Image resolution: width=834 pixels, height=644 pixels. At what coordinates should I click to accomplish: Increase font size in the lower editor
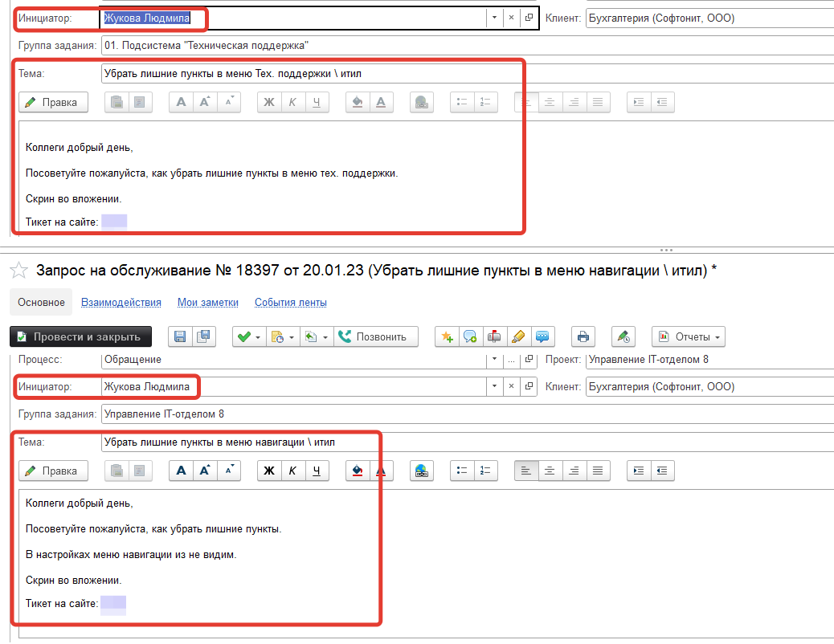click(205, 471)
